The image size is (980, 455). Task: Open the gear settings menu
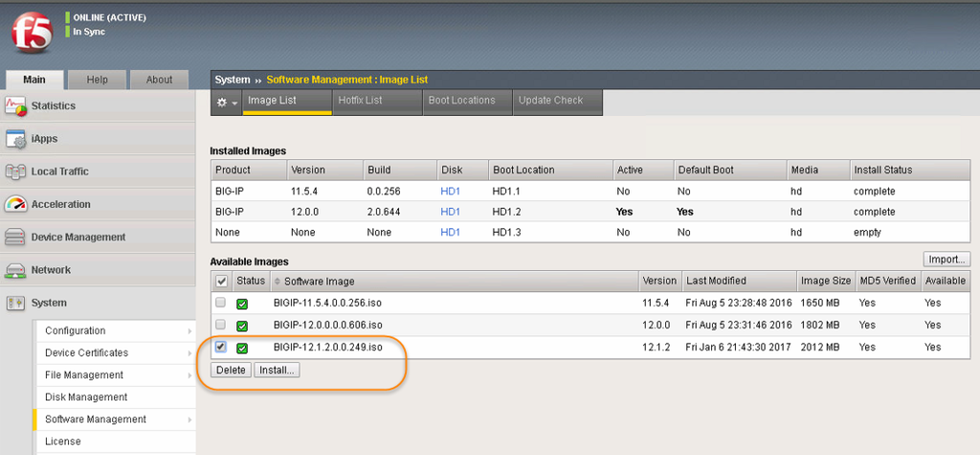coord(226,102)
